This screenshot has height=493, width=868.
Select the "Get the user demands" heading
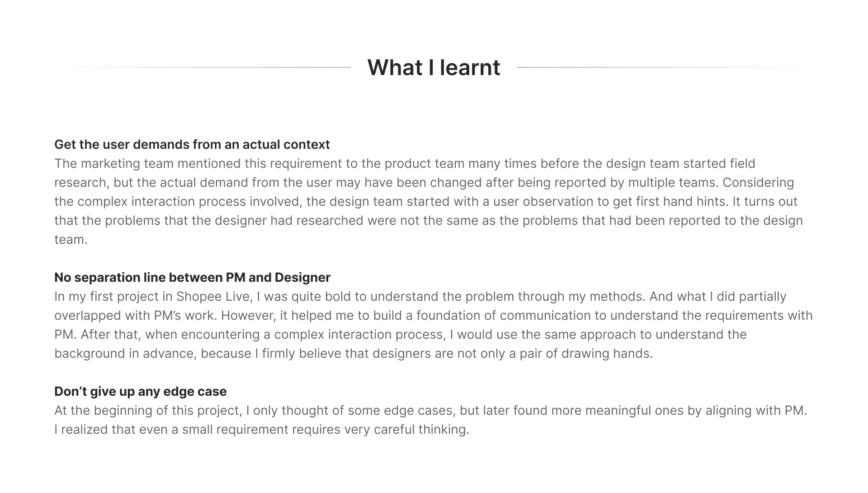192,145
